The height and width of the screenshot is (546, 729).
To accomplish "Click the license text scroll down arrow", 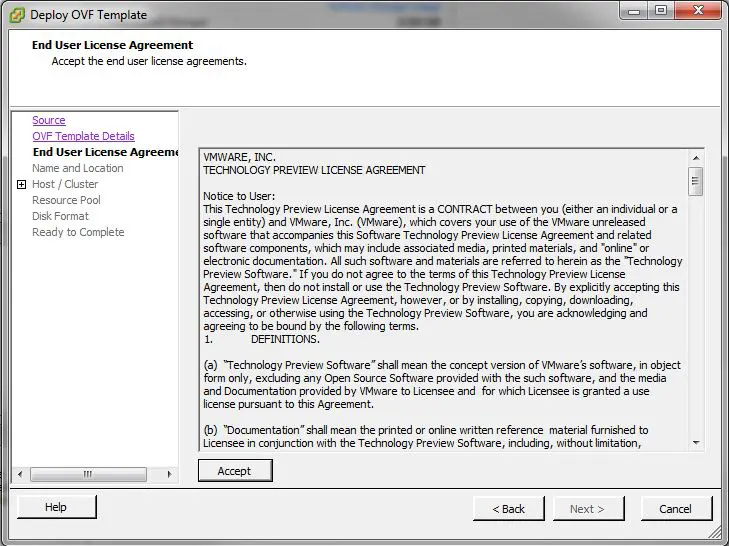I will tap(696, 442).
